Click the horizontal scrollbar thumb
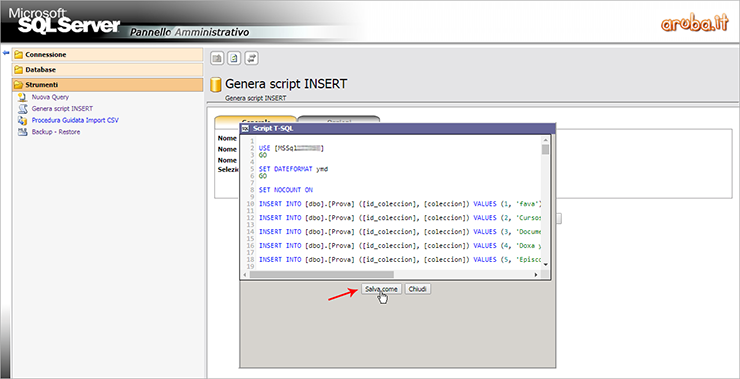The height and width of the screenshot is (379, 740). (x=321, y=274)
